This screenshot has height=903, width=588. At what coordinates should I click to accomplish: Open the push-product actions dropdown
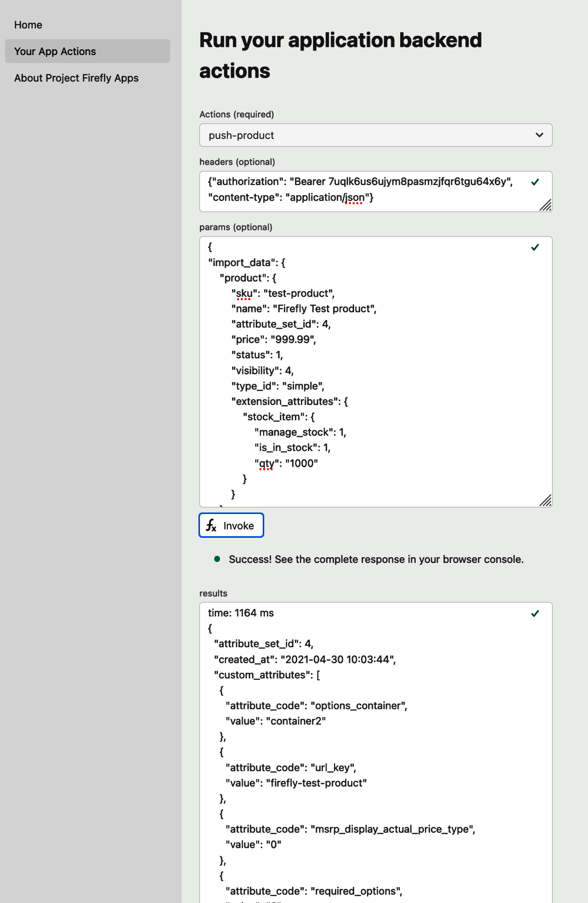[367, 135]
